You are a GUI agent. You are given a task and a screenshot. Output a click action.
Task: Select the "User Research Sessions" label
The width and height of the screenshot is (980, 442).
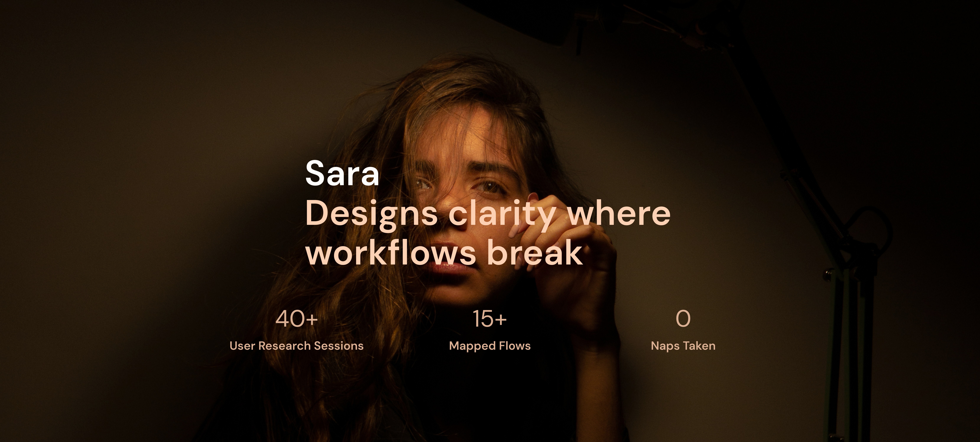[296, 346]
